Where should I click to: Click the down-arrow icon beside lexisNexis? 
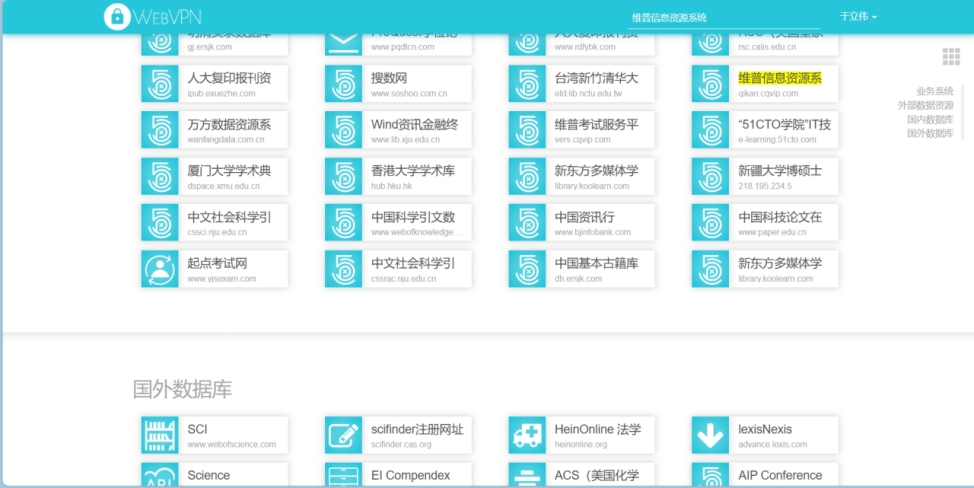(711, 435)
